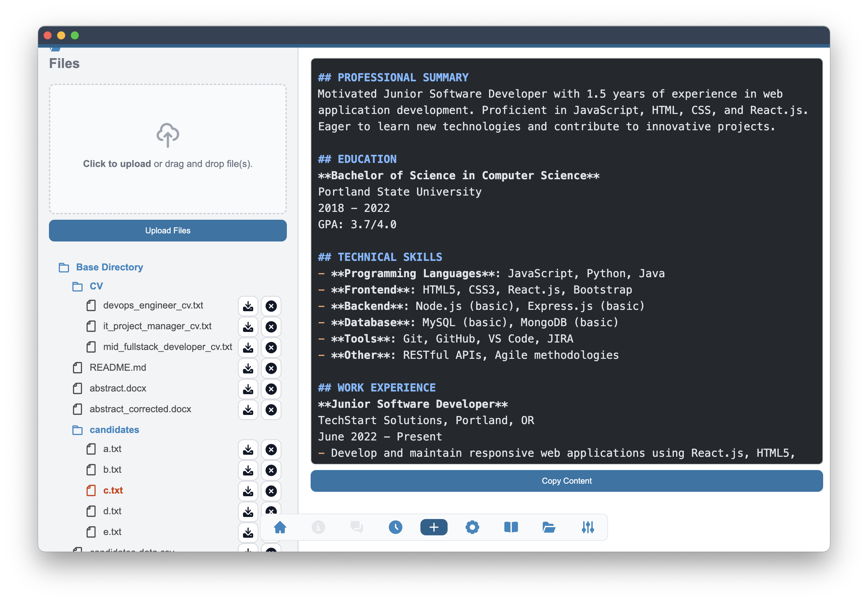This screenshot has width=868, height=602.
Task: Download devops_engineer_cv.txt file
Action: pyautogui.click(x=248, y=306)
